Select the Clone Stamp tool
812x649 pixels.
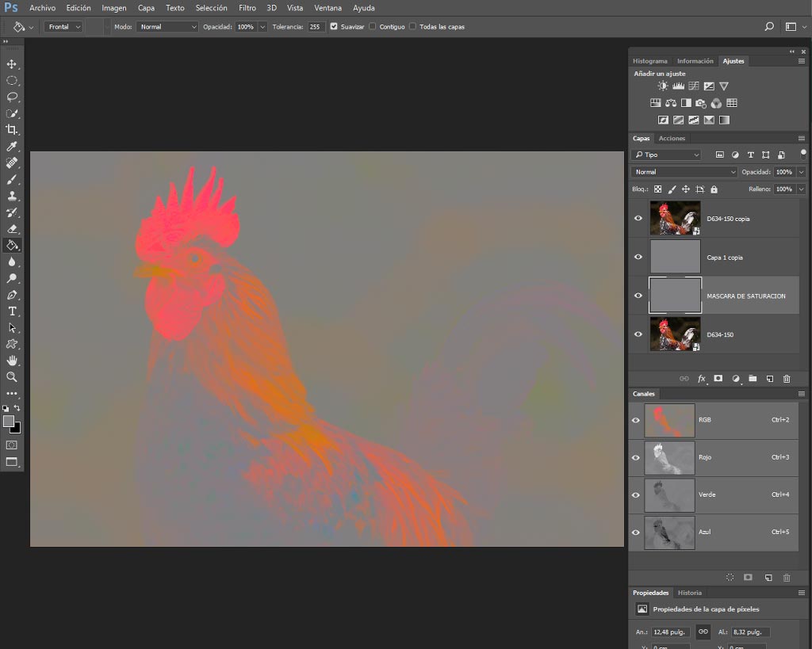[11, 196]
